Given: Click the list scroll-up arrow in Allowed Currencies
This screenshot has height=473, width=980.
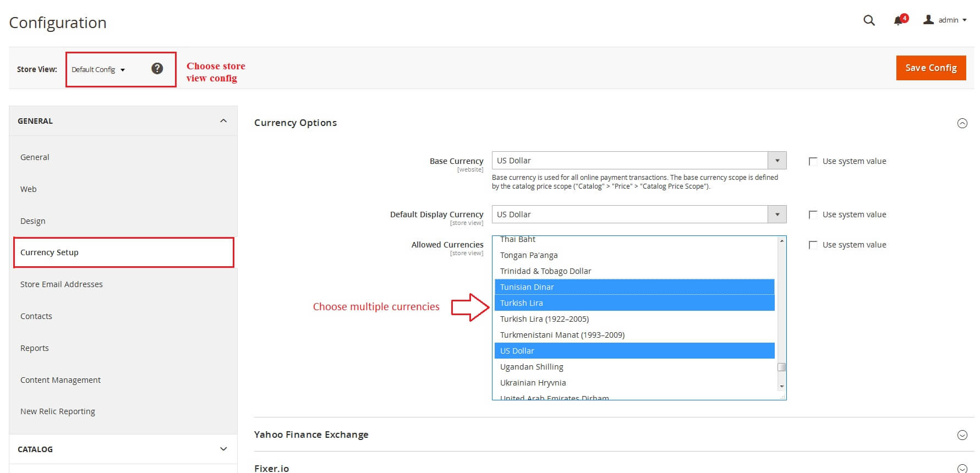Looking at the screenshot, I should click(x=781, y=241).
